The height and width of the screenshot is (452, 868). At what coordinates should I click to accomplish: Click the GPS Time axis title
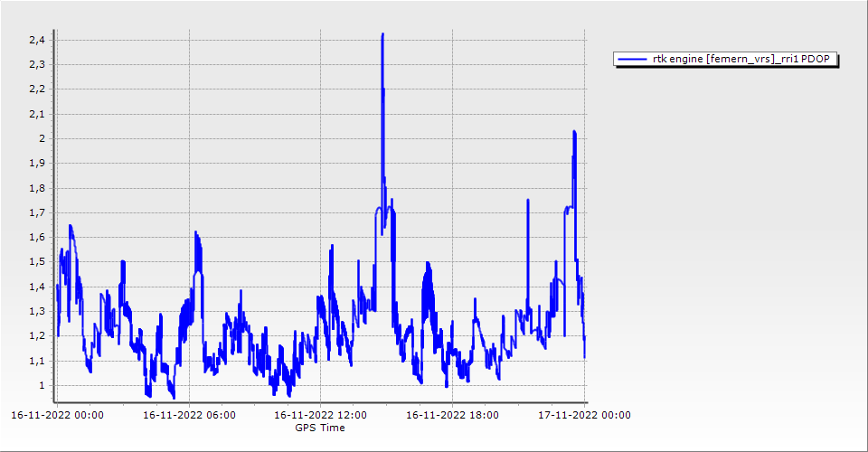click(320, 428)
